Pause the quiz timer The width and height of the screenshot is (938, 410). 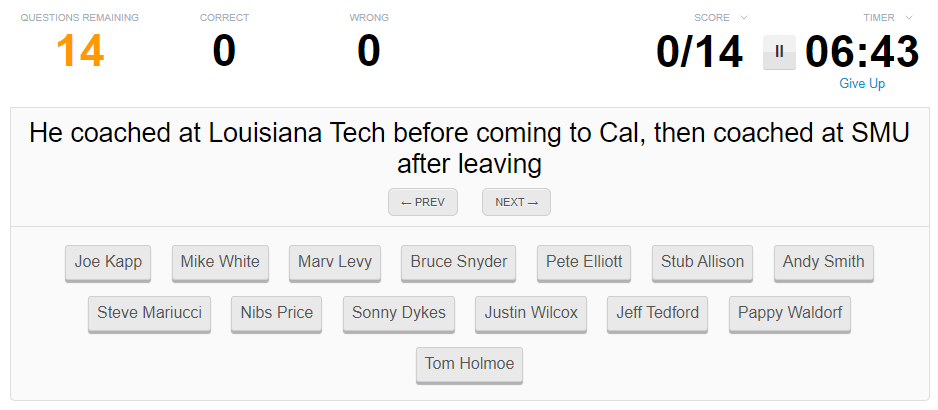point(779,52)
